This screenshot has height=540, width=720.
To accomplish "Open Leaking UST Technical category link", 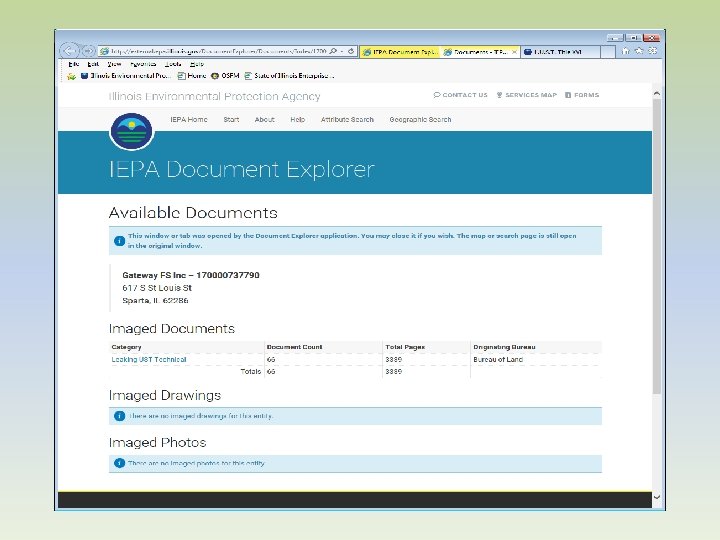I will coord(149,360).
